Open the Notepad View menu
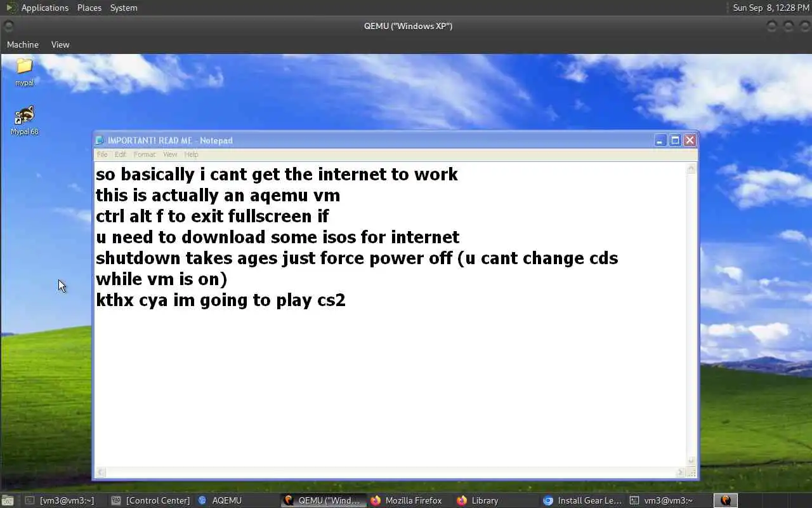The height and width of the screenshot is (508, 812). (x=170, y=154)
